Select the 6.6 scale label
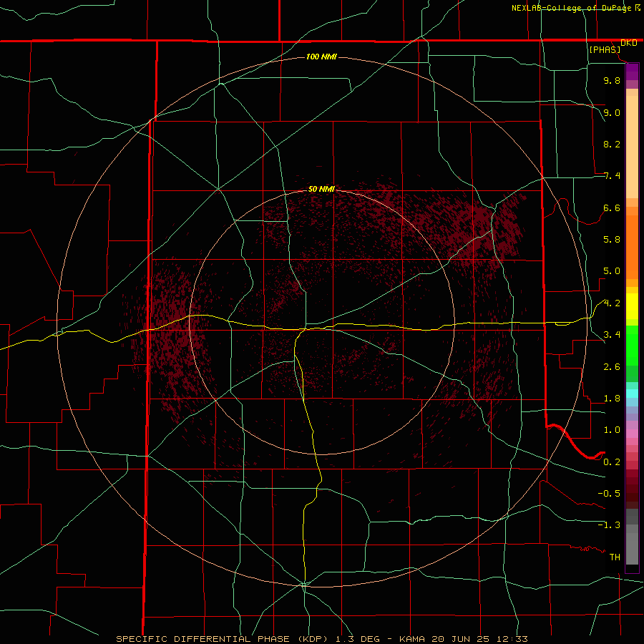Viewport: 644px width, 644px height. click(612, 208)
